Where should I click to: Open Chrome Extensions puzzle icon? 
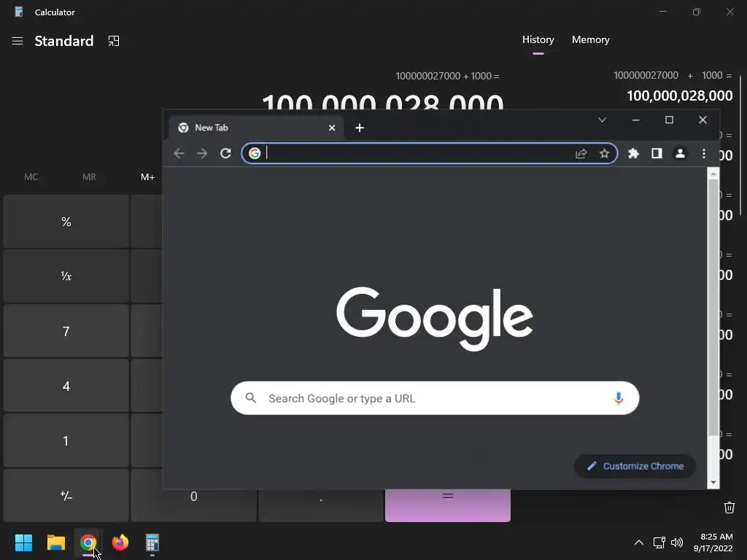[x=633, y=153]
